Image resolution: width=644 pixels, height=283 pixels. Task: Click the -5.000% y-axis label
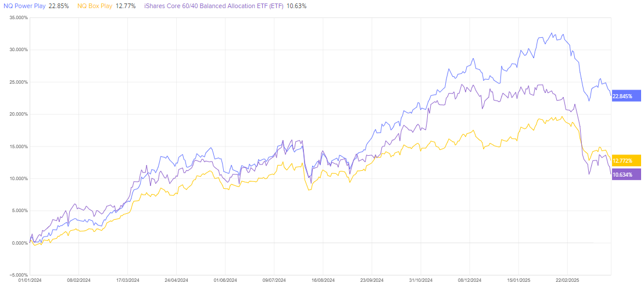(x=18, y=275)
